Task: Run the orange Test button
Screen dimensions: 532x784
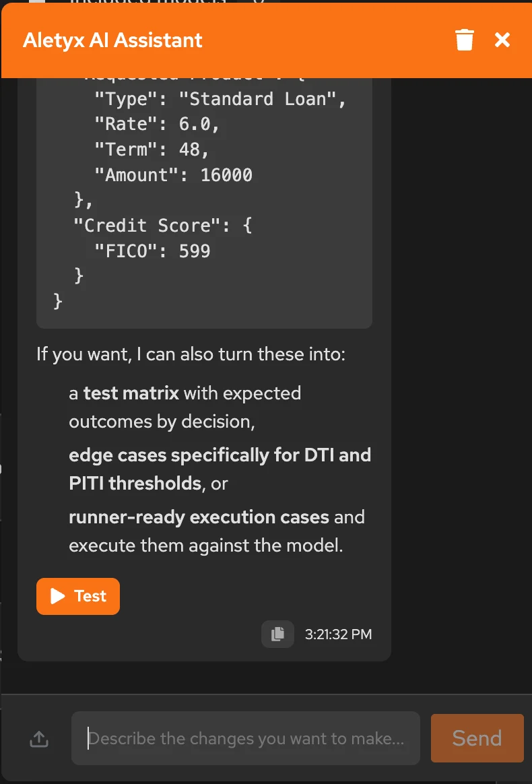Action: click(78, 596)
